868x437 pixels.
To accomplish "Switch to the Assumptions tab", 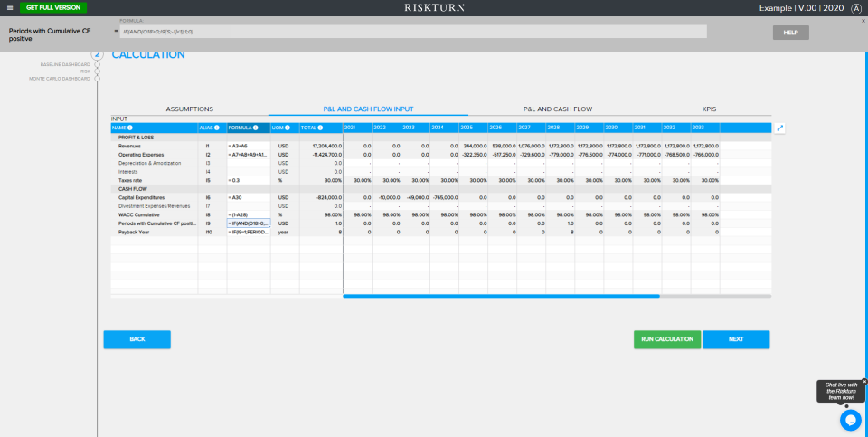I will (189, 109).
